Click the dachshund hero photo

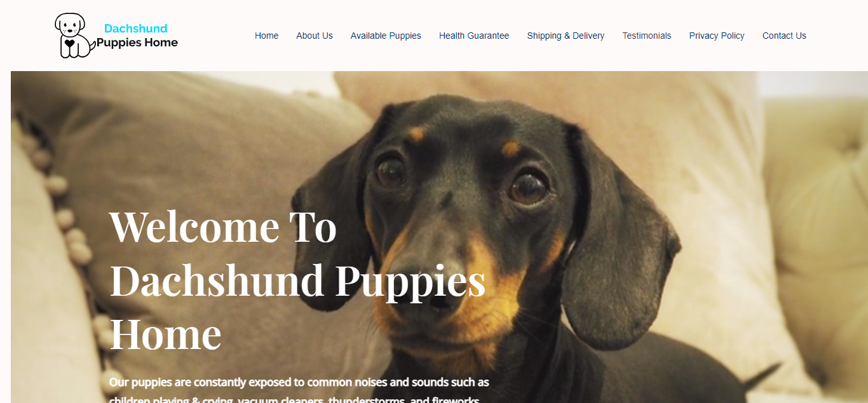[x=439, y=237]
